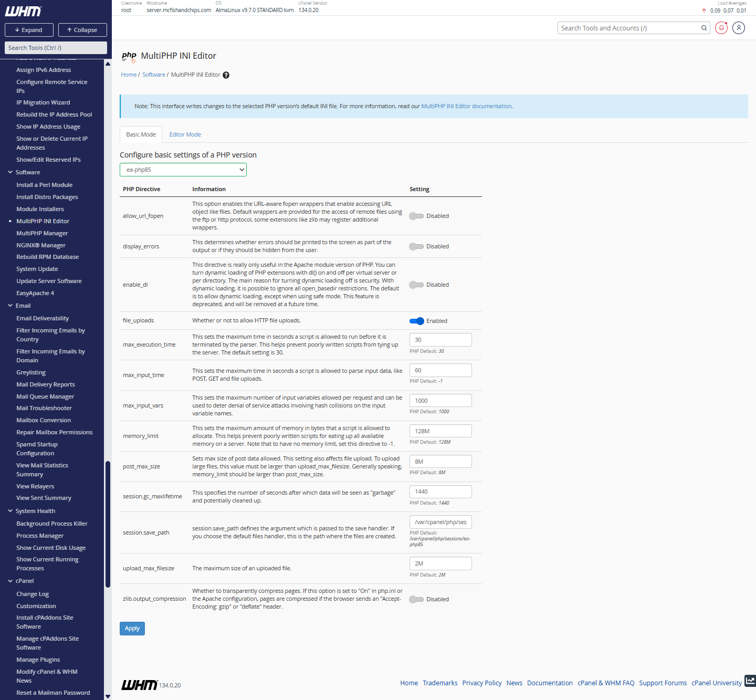Open EasyApache 4 in sidebar
Viewport: 756px width, 700px height.
click(x=35, y=293)
